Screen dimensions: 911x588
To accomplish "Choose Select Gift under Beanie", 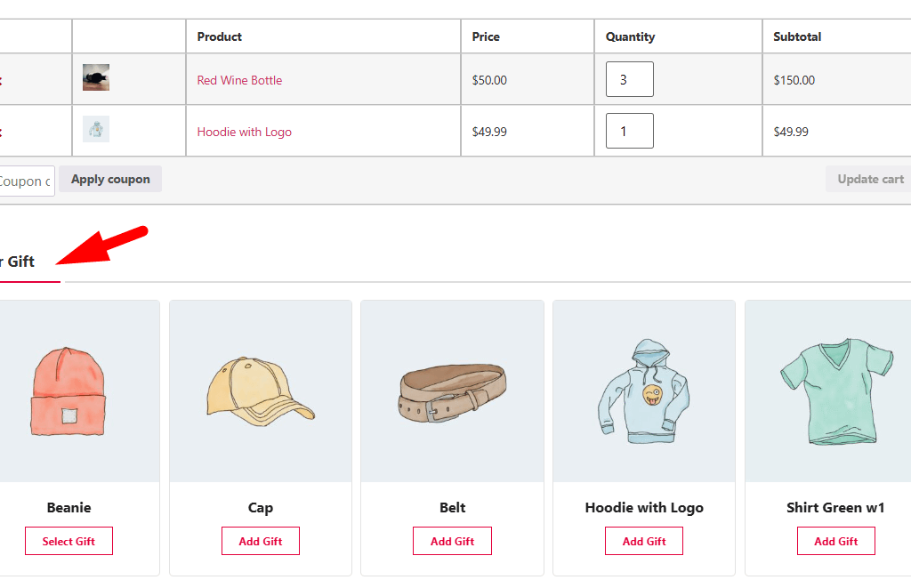I will pyautogui.click(x=69, y=541).
